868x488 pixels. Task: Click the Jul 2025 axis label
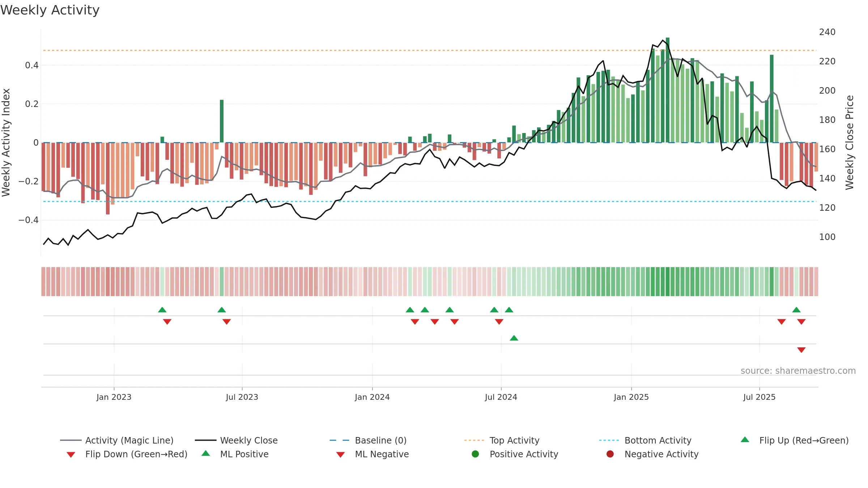[759, 397]
